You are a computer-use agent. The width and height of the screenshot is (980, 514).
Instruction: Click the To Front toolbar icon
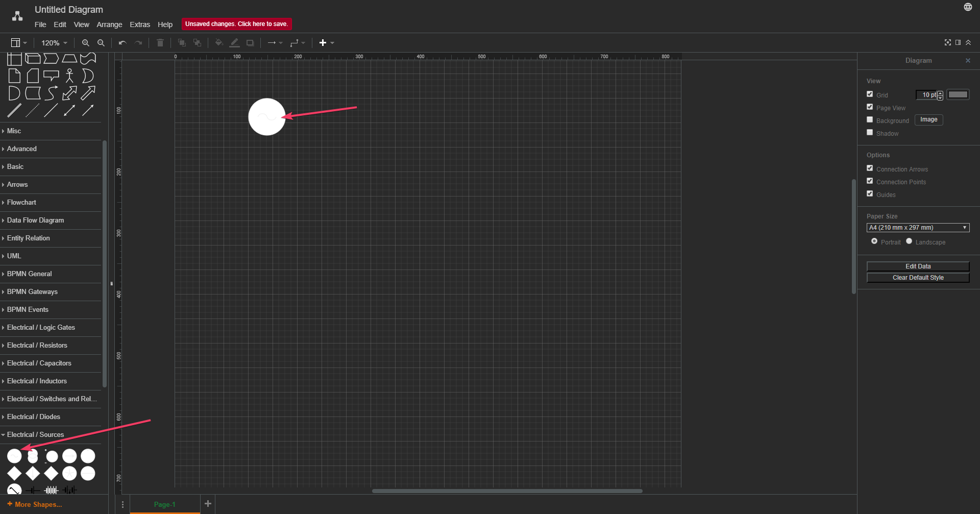[x=182, y=43]
